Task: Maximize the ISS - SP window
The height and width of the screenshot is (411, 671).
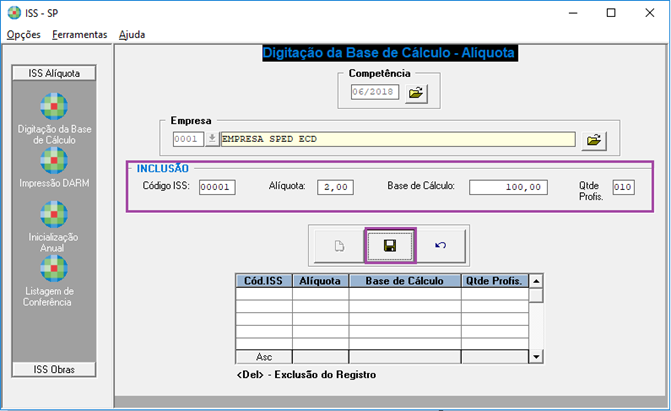Action: [611, 13]
